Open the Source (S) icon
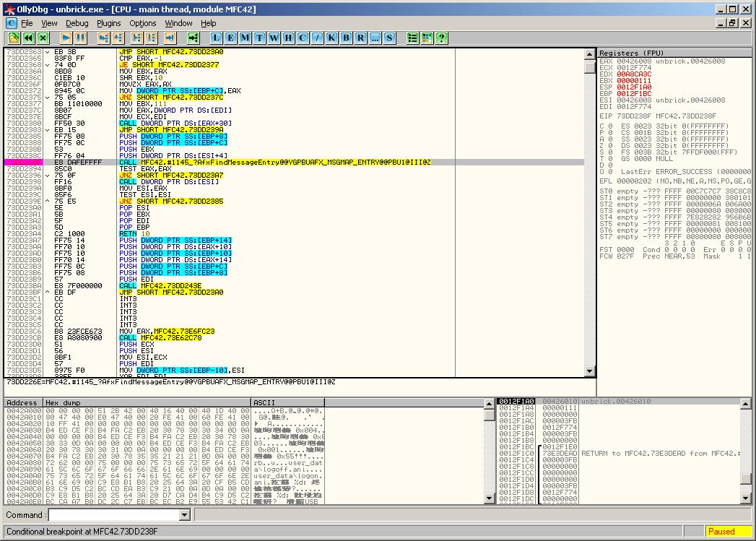The width and height of the screenshot is (756, 541). coord(390,38)
